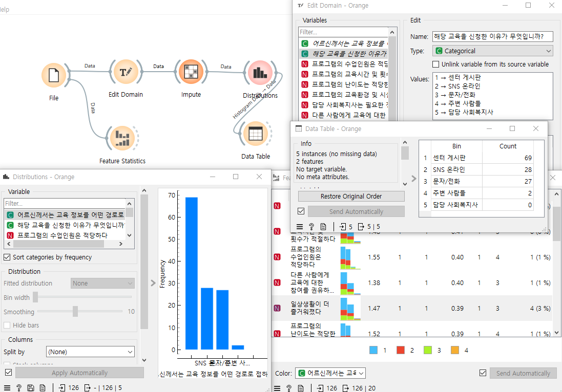Click the File widget on canvas
The height and width of the screenshot is (392, 562).
pyautogui.click(x=54, y=75)
